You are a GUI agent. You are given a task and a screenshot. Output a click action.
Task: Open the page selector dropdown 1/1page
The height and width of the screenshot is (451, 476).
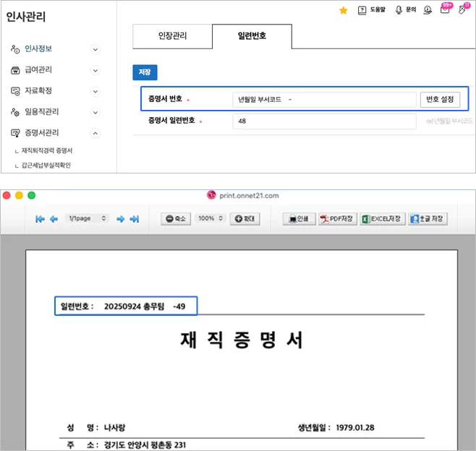86,218
